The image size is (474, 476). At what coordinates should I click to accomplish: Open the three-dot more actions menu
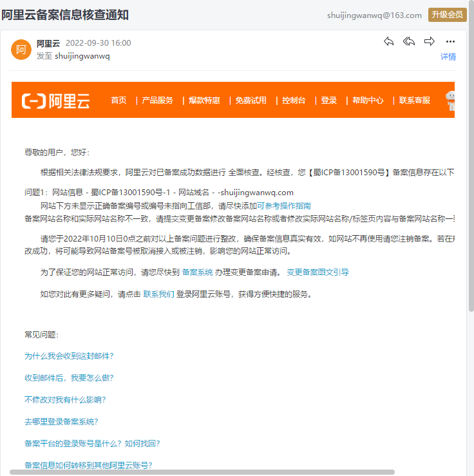[x=450, y=42]
